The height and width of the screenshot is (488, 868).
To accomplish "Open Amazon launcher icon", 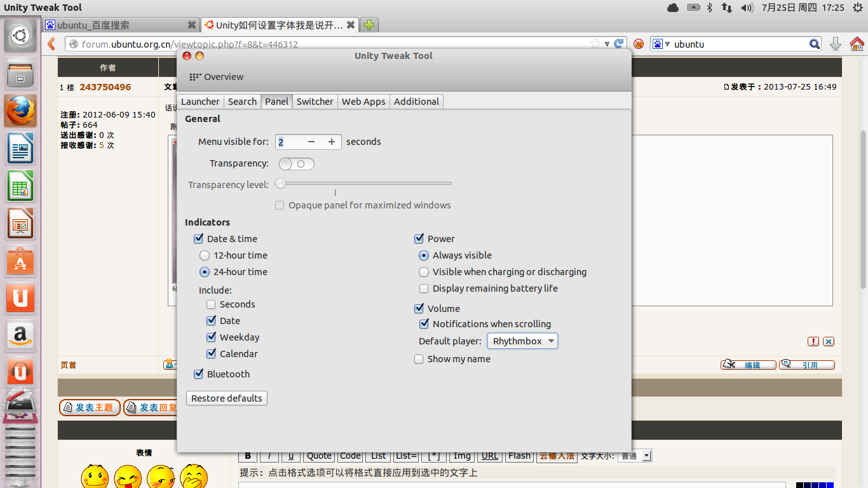I will (20, 335).
